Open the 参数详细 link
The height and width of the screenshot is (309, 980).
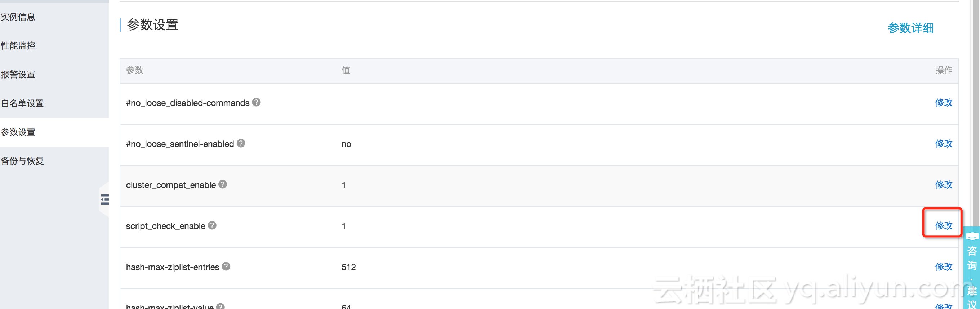pos(910,28)
